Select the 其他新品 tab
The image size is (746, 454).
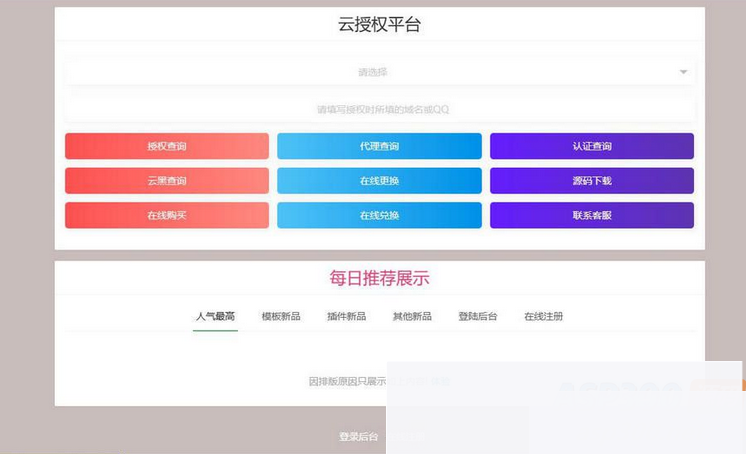click(x=412, y=317)
